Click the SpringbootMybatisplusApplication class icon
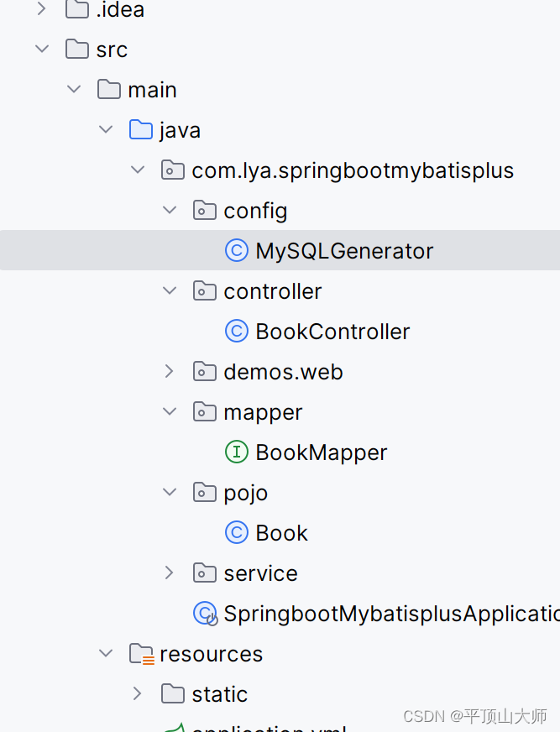Viewport: 560px width, 732px height. pyautogui.click(x=205, y=614)
